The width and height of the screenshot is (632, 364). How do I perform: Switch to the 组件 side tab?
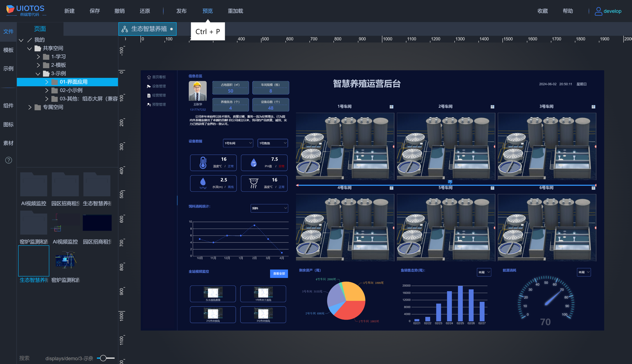coord(8,105)
